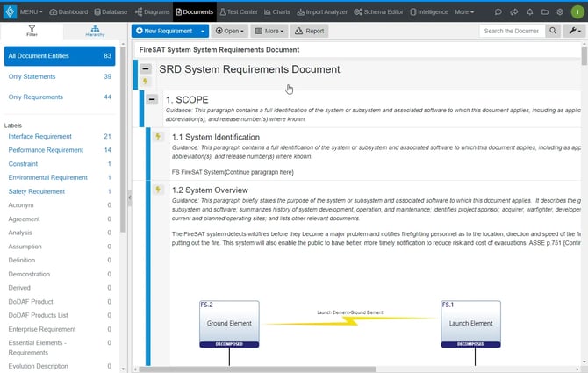Image resolution: width=588 pixels, height=373 pixels.
Task: Switch to the Filter sidebar tab
Action: point(32,31)
